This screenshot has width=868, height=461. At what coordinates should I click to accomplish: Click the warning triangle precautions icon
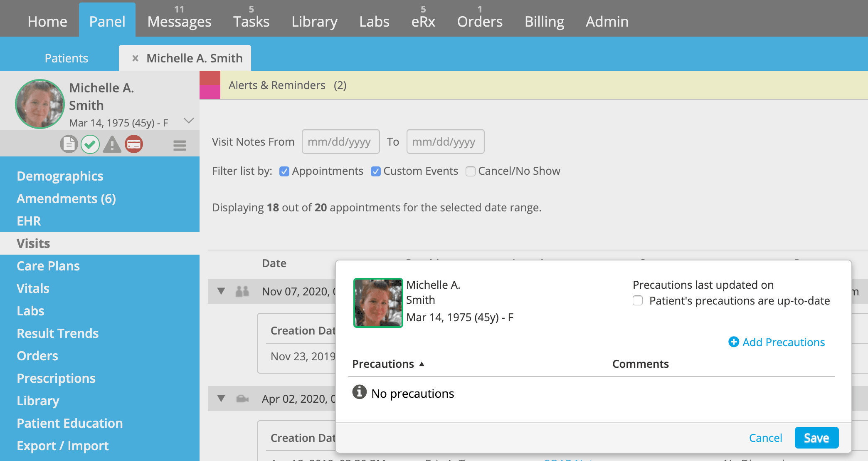click(x=112, y=144)
